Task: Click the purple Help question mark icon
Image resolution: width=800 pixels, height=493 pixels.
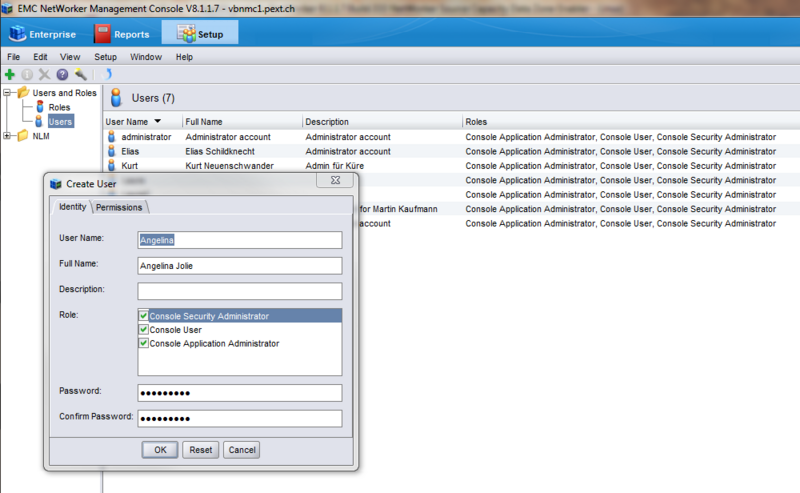Action: (61, 74)
